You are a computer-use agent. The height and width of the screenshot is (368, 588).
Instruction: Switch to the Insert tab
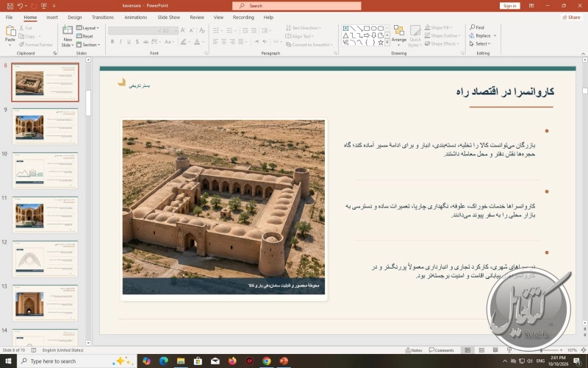point(51,17)
